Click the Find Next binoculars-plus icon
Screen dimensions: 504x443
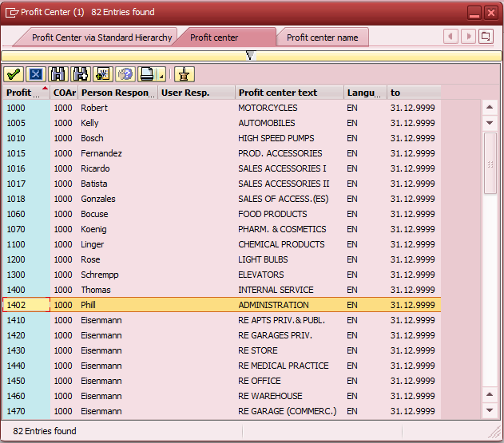point(81,74)
